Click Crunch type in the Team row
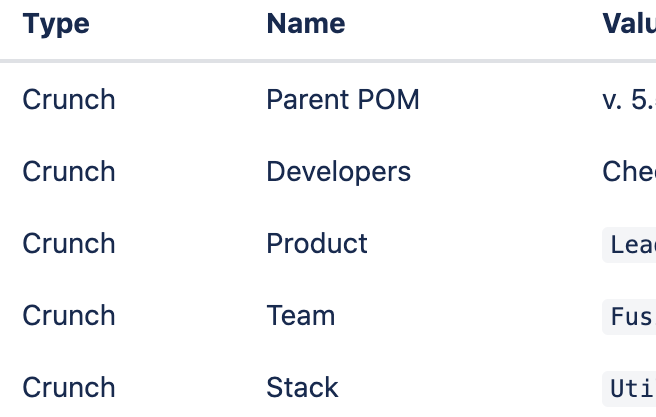The height and width of the screenshot is (417, 656). tap(69, 315)
